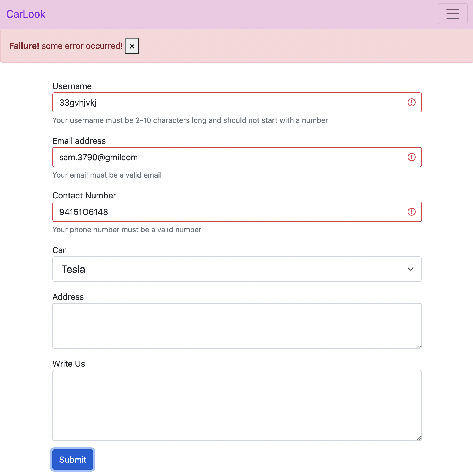Image resolution: width=473 pixels, height=476 pixels.
Task: Click the Car dropdown chevron arrow
Action: 411,269
